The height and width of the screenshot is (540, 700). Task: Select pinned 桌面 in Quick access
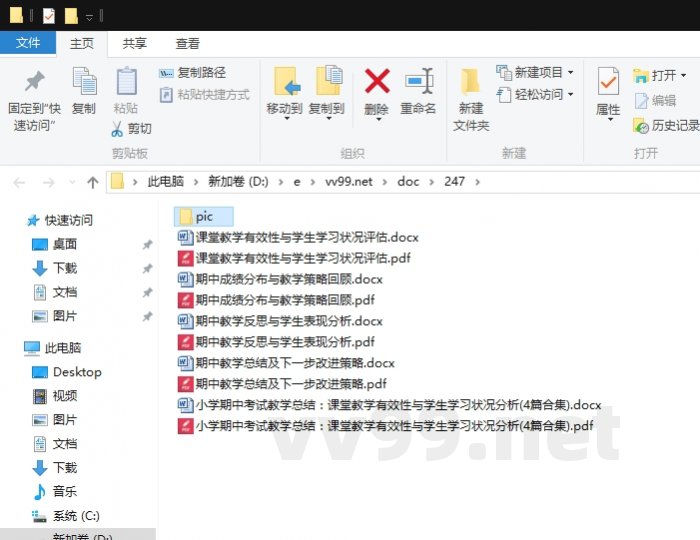tap(55, 244)
